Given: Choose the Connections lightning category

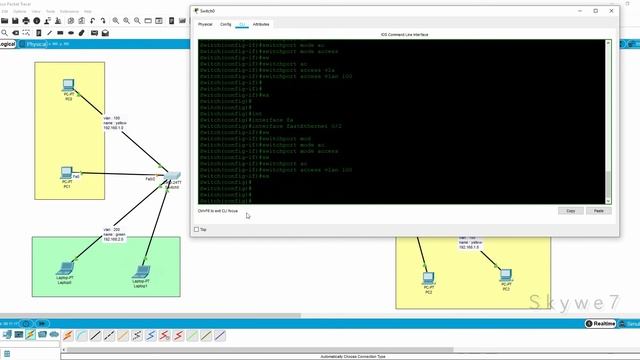Looking at the screenshot, I should coord(31,335).
